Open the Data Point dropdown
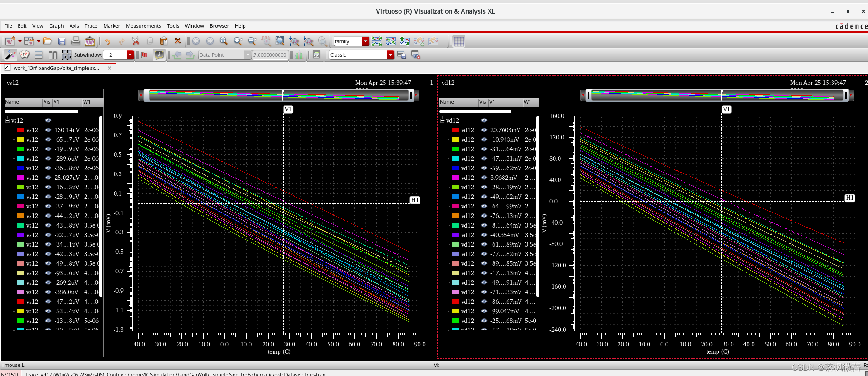The image size is (868, 376). point(248,55)
